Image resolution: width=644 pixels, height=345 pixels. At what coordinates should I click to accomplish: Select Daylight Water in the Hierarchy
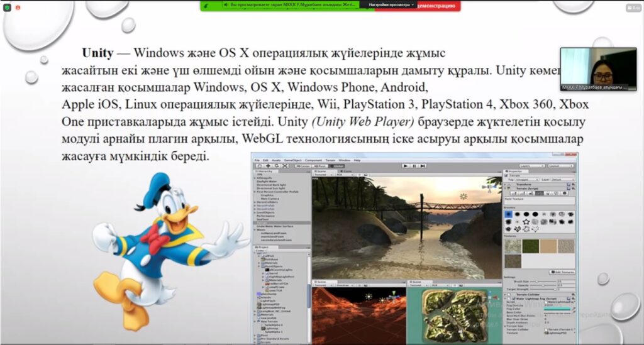tap(267, 182)
